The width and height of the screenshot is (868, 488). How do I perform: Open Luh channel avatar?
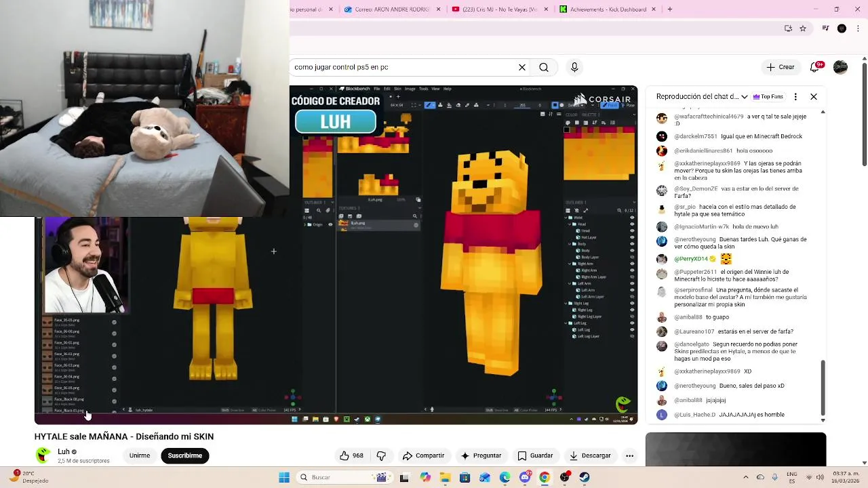click(43, 455)
